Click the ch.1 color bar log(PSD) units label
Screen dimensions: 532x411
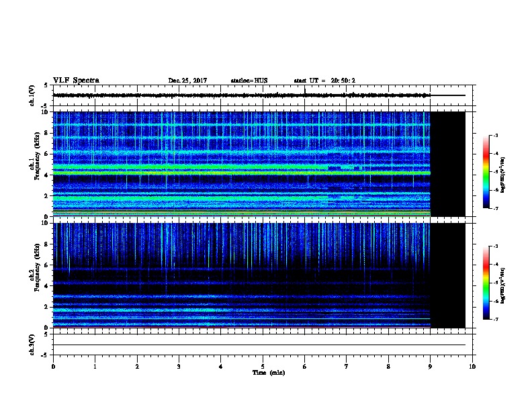pos(503,175)
